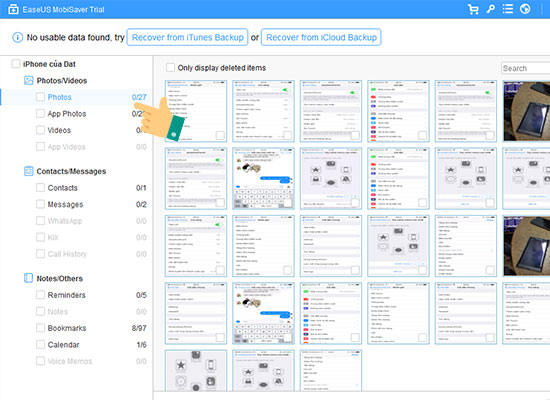Open chat keyboard screenshot thumbnail in fourth row
Image resolution: width=550 pixels, height=400 pixels.
263,313
